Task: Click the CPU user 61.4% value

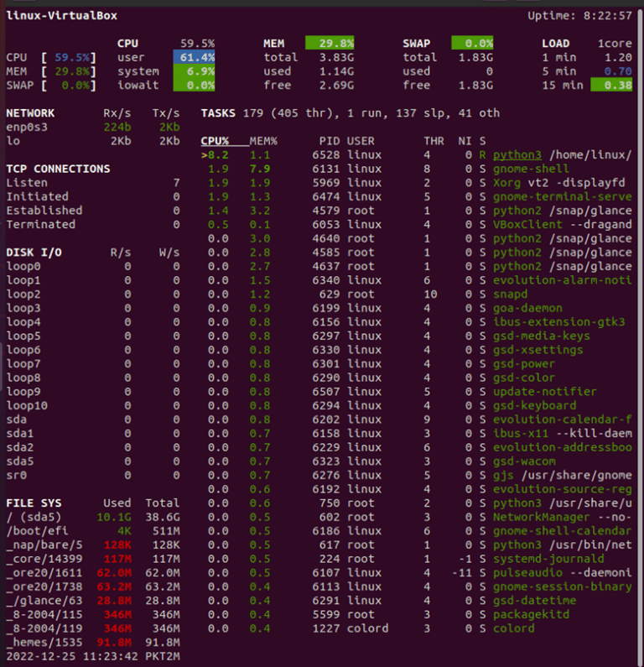Action: [194, 57]
